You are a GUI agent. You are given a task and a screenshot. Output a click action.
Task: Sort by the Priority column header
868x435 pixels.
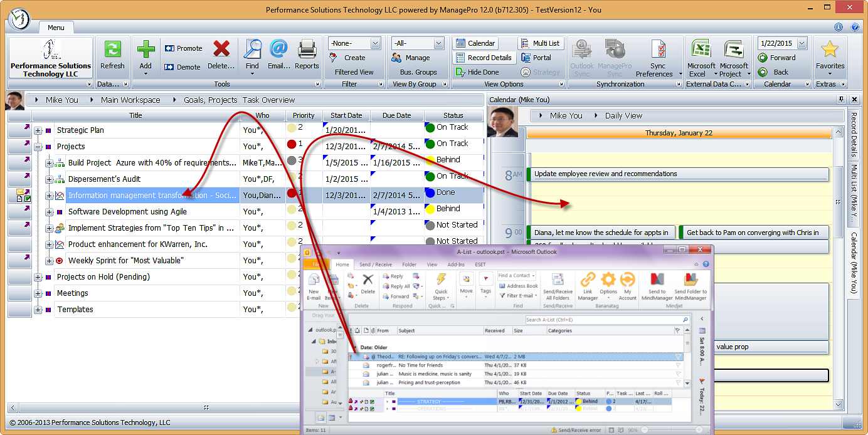pos(304,115)
